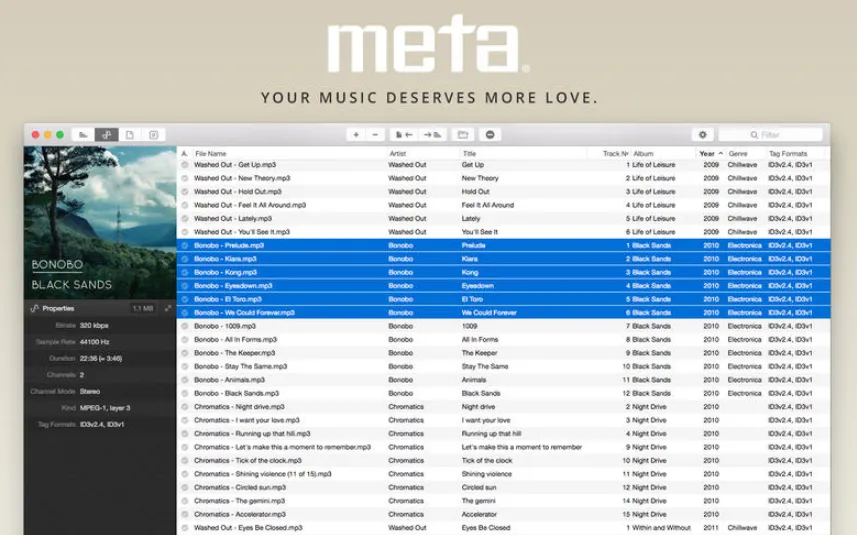Click the 1.1 MB file size badge
857x535 pixels.
143,308
